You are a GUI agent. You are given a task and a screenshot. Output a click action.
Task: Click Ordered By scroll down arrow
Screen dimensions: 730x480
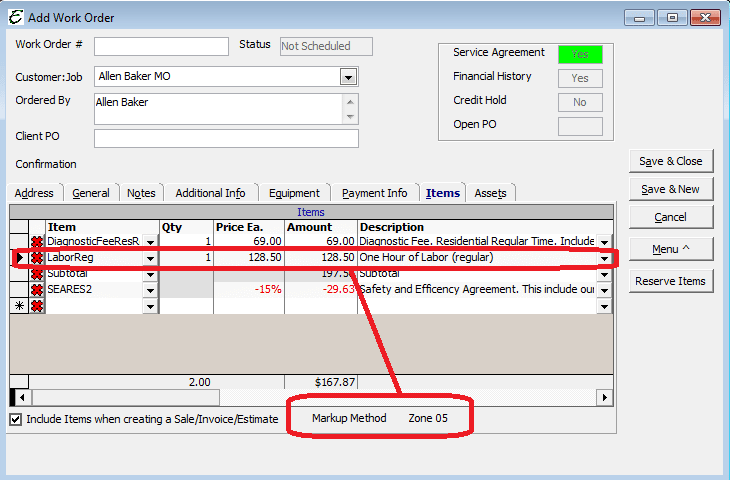click(x=351, y=116)
